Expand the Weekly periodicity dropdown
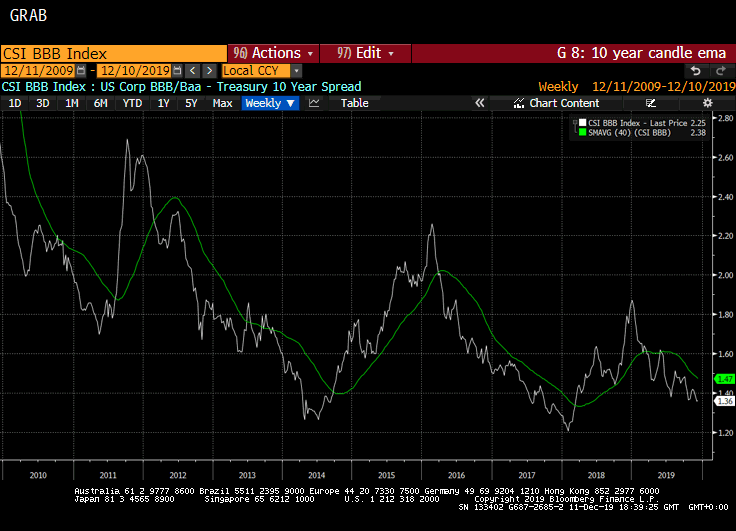The height and width of the screenshot is (531, 736). [x=270, y=103]
